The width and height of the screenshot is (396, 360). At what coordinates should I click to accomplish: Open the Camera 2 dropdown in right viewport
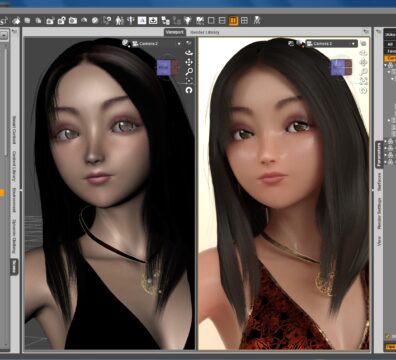(x=331, y=44)
